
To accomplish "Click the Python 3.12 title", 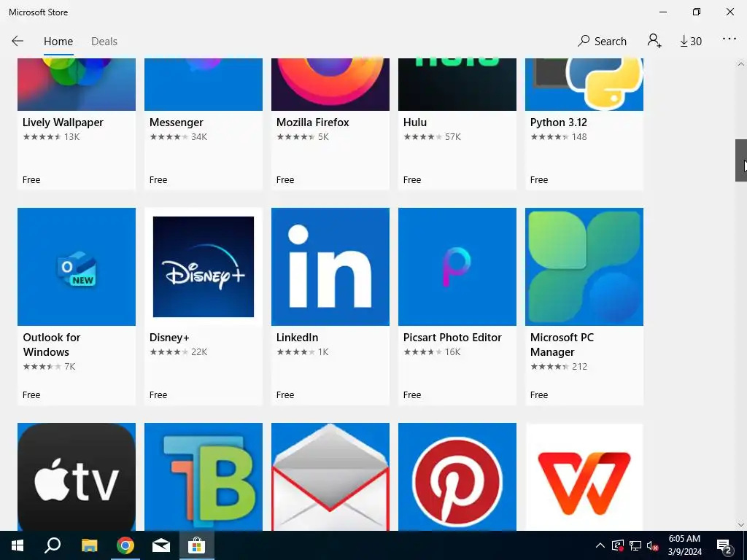I will click(558, 122).
